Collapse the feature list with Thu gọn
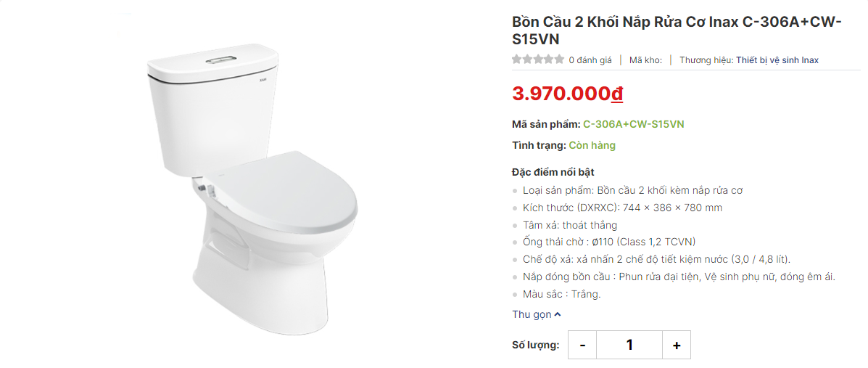Image resolution: width=868 pixels, height=368 pixels. pyautogui.click(x=537, y=314)
